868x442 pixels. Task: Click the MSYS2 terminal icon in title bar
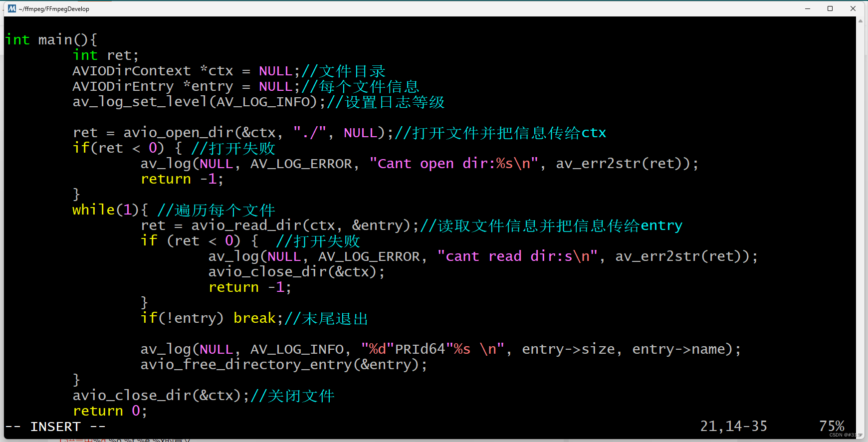(x=12, y=8)
